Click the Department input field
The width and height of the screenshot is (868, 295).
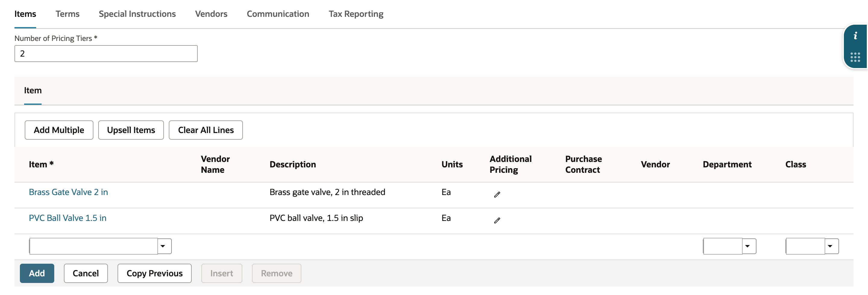[723, 246]
